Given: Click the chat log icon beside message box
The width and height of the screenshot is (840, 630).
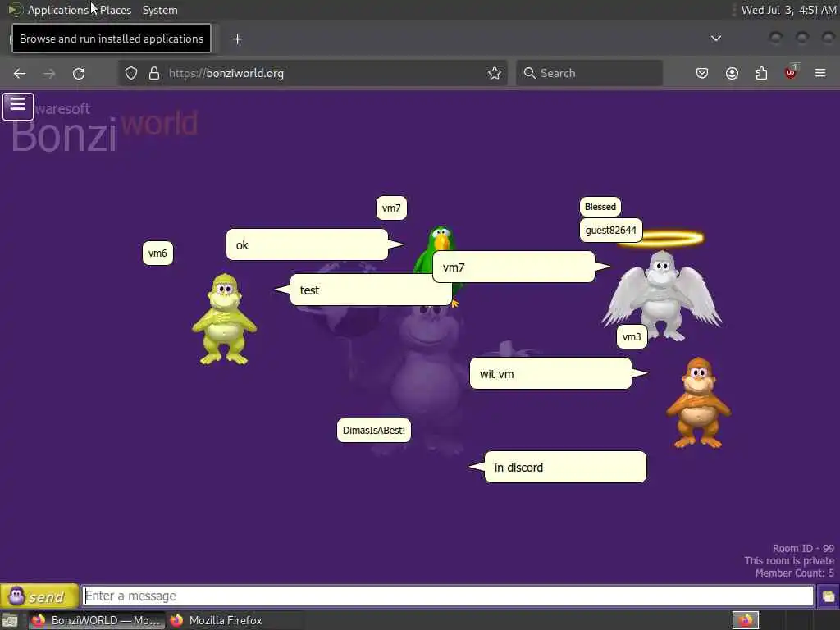Looking at the screenshot, I should pos(828,596).
